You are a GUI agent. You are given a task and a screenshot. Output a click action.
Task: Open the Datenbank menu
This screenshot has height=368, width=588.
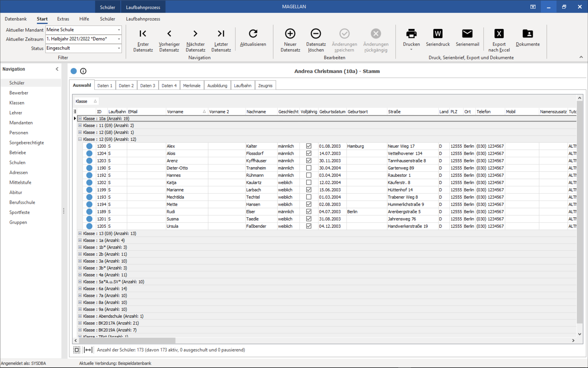click(16, 19)
